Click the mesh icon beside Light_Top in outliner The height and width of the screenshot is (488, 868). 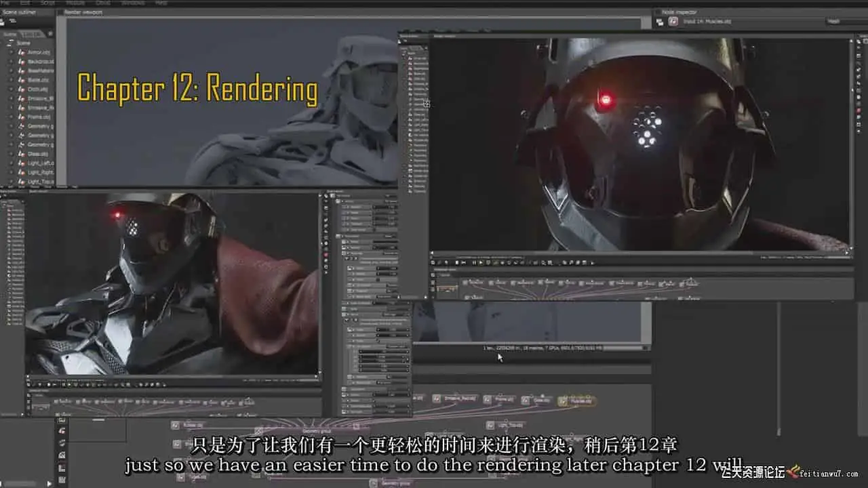22,182
